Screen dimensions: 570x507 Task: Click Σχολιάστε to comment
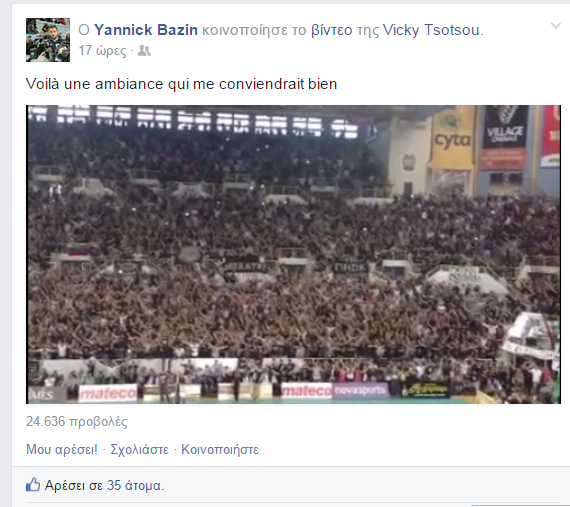coord(140,450)
